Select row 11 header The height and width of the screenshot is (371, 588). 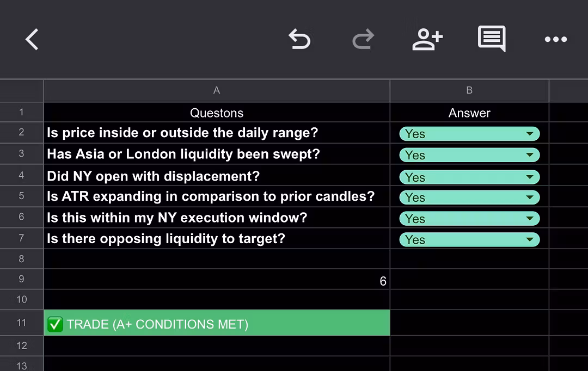point(21,323)
